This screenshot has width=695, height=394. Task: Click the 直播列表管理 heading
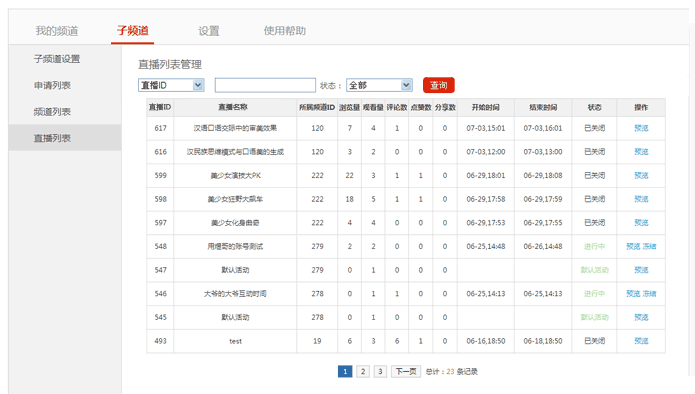tap(170, 64)
